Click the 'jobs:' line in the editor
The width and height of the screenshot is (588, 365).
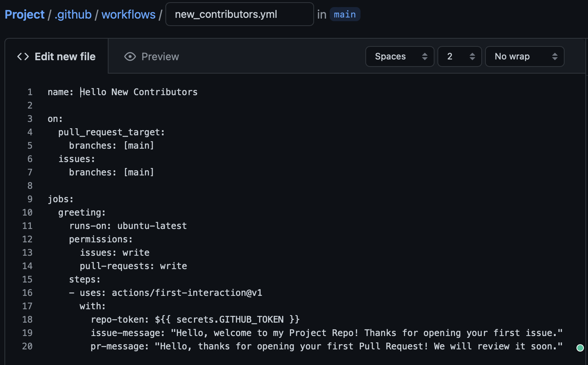pos(61,199)
